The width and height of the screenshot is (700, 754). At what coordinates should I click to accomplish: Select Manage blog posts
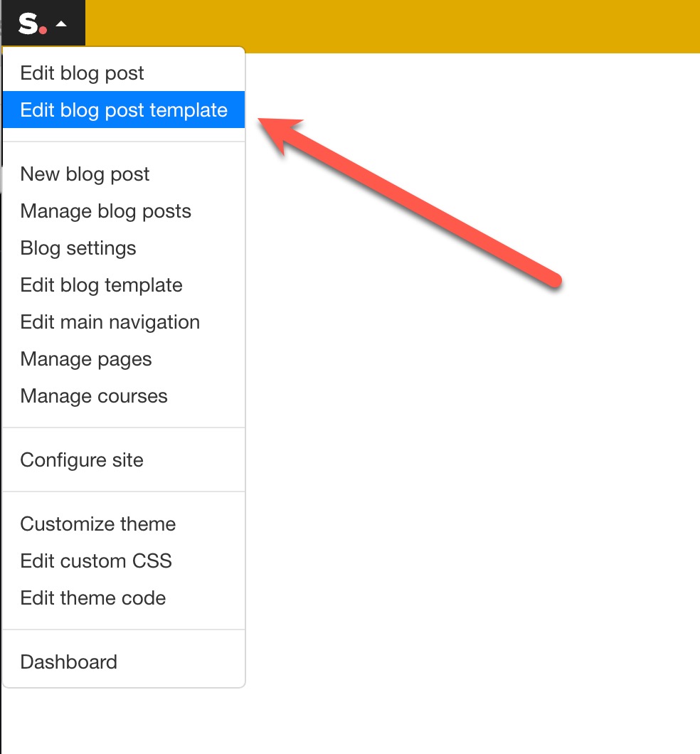(x=105, y=211)
